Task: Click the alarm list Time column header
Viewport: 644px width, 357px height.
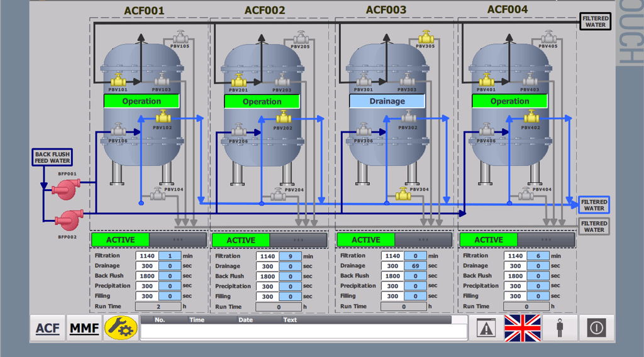Action: pos(197,320)
